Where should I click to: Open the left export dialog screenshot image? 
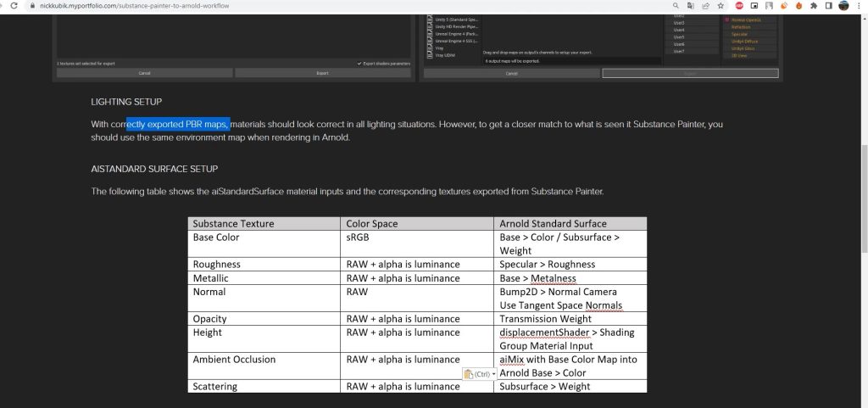[x=234, y=47]
